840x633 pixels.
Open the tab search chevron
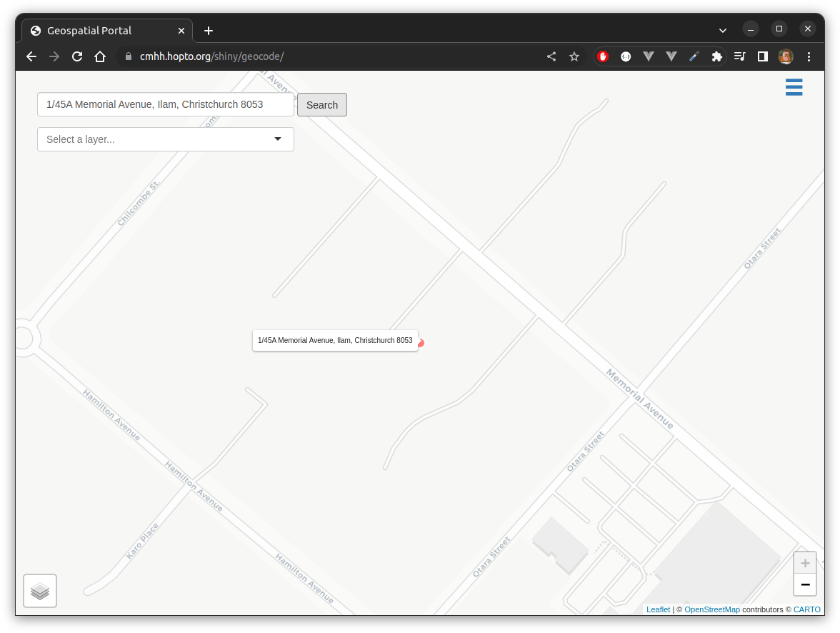[x=723, y=31]
